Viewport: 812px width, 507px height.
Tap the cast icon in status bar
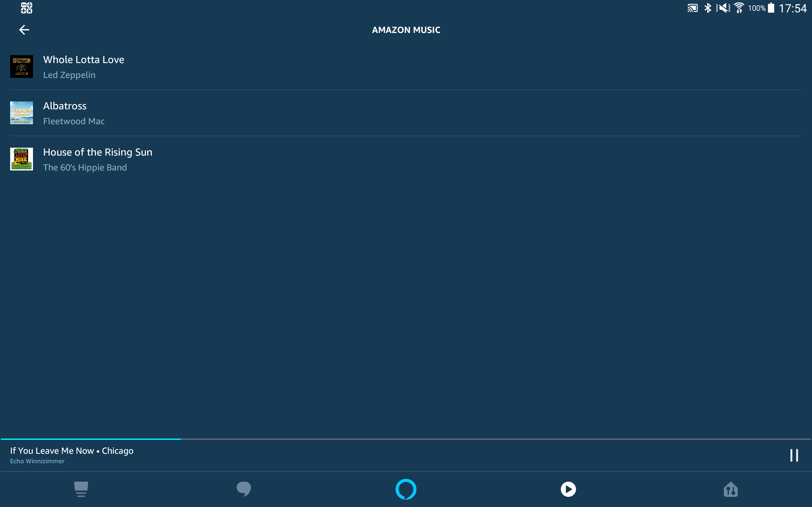click(692, 8)
